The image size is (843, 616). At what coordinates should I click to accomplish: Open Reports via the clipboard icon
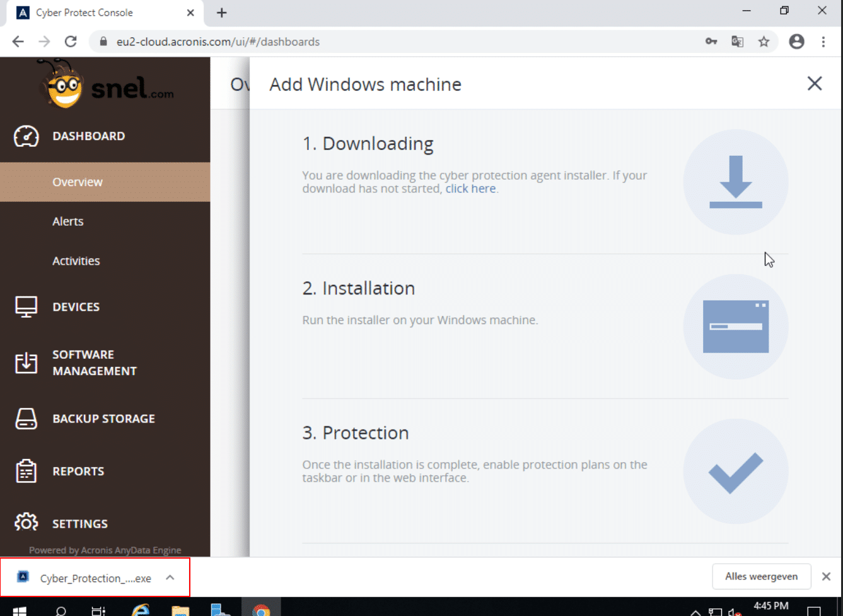[26, 471]
